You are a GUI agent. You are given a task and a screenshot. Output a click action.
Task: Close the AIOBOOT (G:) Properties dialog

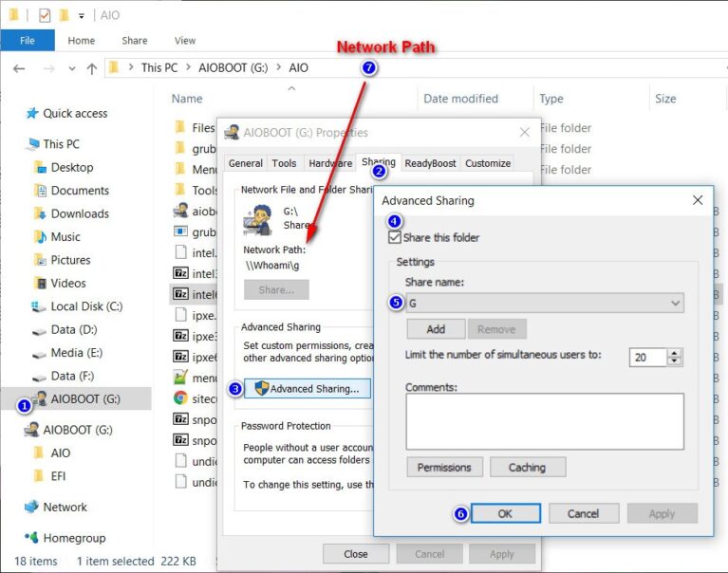tap(524, 132)
